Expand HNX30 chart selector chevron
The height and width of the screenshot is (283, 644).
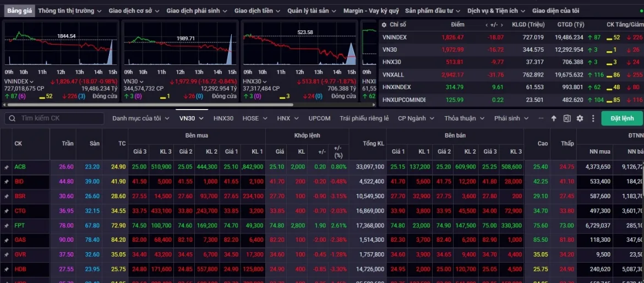[x=265, y=81]
